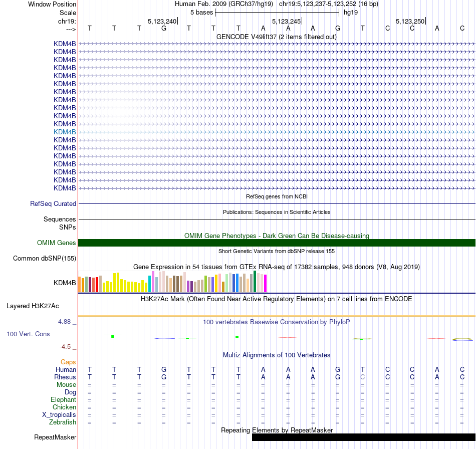Click the OMIM Gene Phenotypes track title

pos(277,236)
